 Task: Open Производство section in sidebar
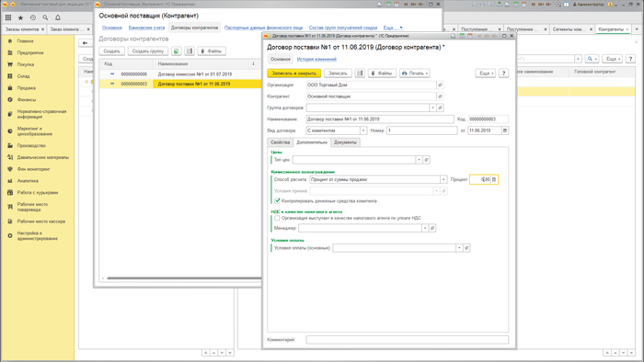[x=31, y=145]
